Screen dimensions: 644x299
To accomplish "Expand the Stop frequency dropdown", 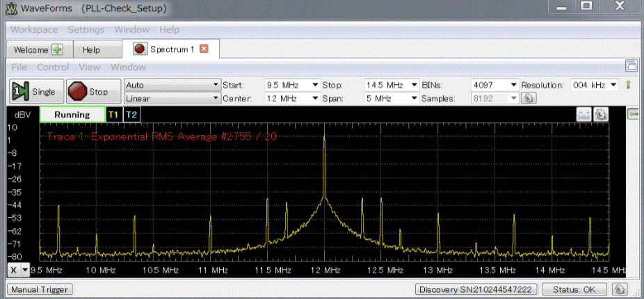I will (414, 85).
